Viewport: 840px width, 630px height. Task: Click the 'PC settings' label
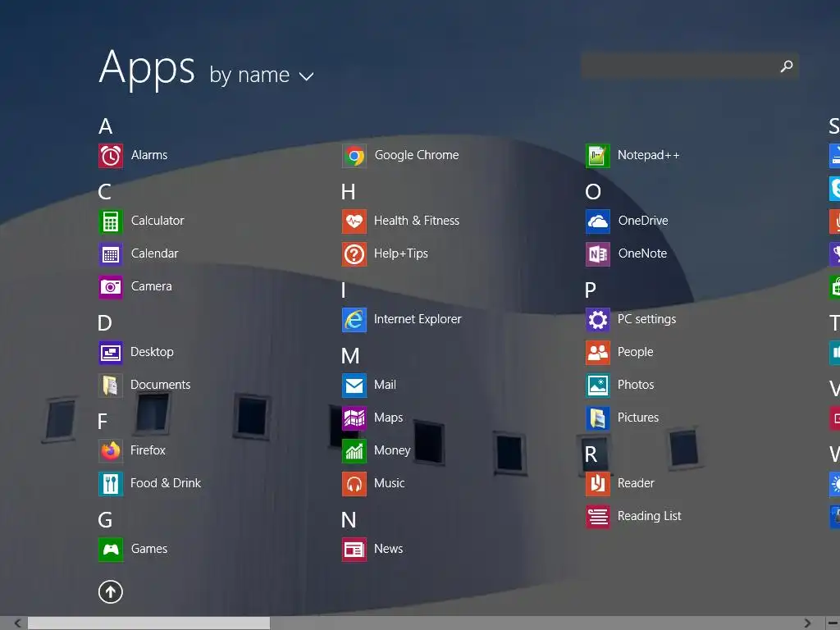pos(646,319)
